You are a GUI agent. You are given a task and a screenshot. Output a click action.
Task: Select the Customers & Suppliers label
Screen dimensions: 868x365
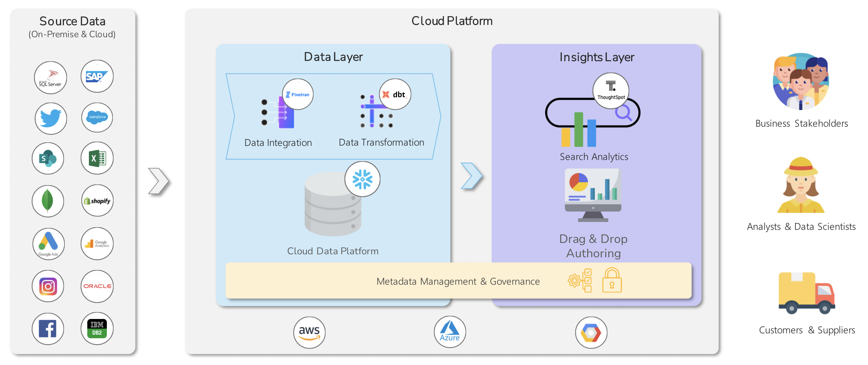coord(807,330)
